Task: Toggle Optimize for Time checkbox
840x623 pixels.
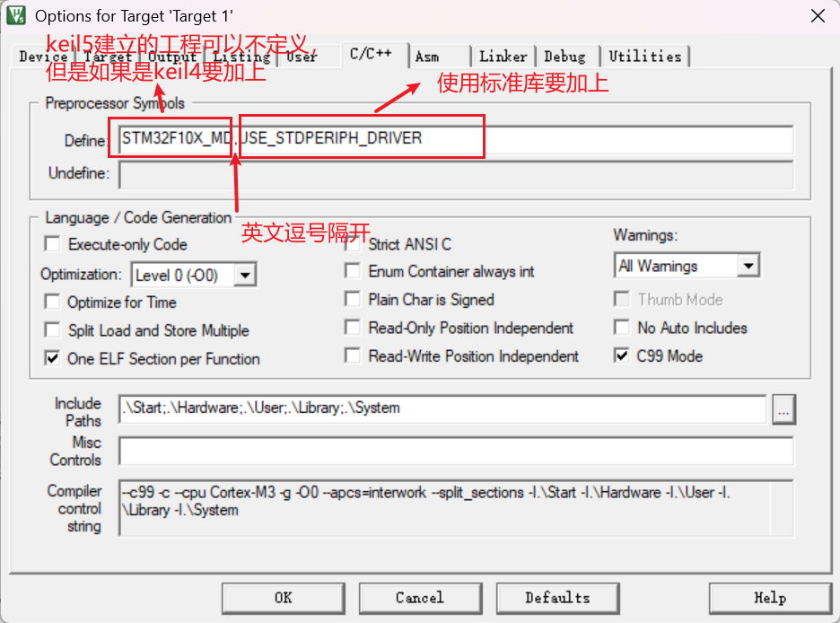Action: tap(52, 303)
